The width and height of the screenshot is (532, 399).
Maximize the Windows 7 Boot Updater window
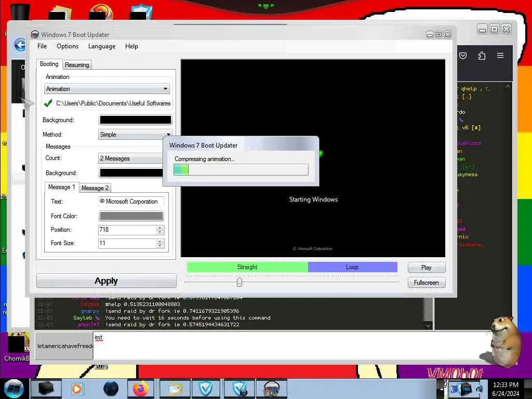[x=438, y=35]
